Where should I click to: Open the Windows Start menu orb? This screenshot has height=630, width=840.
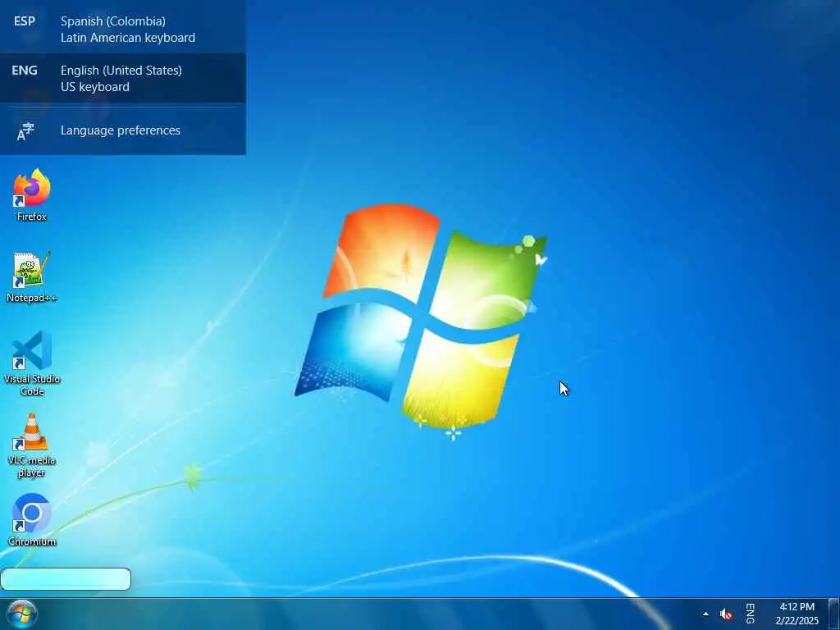click(x=22, y=614)
